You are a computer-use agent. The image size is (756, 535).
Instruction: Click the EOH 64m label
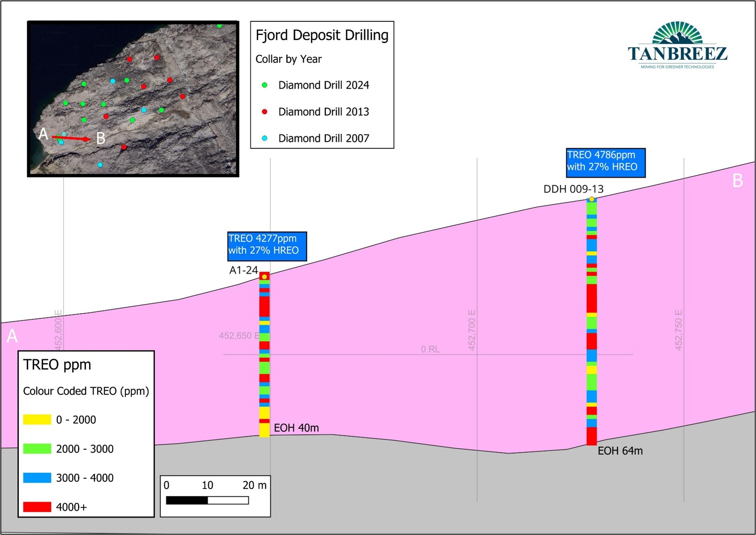click(x=620, y=451)
